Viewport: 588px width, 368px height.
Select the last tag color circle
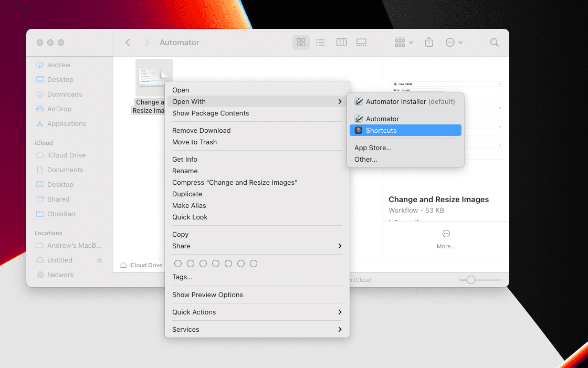pos(254,264)
